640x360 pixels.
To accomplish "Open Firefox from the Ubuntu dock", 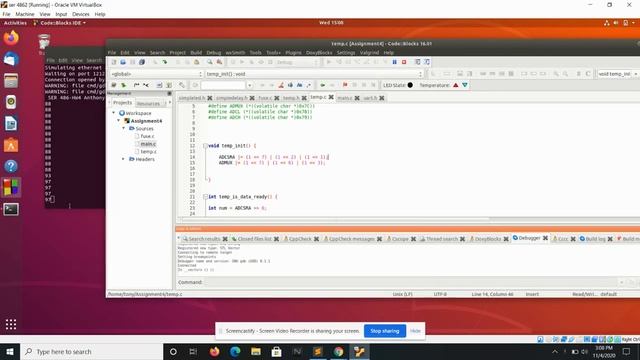I will coord(11,38).
